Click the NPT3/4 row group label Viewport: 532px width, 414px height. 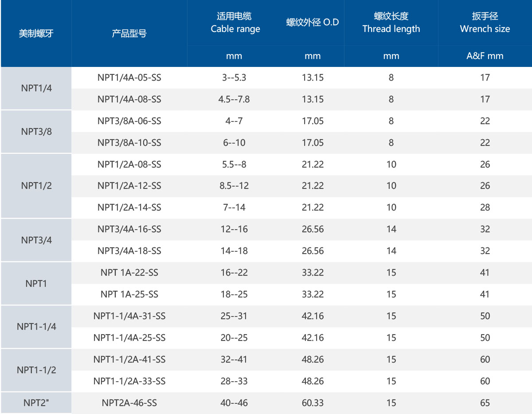coord(35,240)
